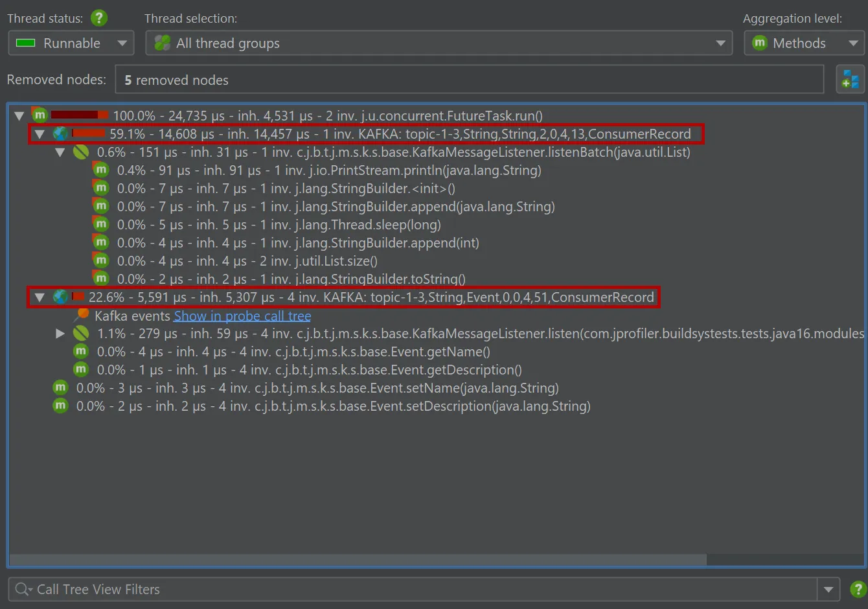Open the Aggregation level Methods dropdown

pos(804,43)
